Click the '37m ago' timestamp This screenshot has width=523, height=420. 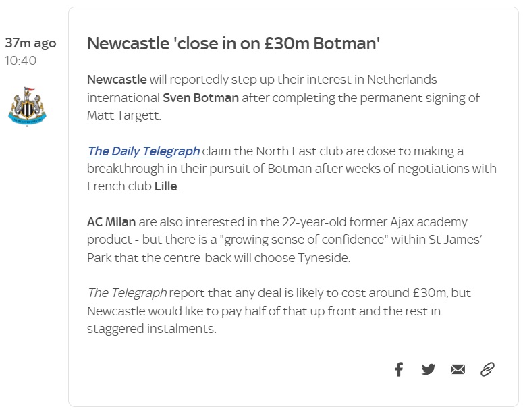point(30,43)
